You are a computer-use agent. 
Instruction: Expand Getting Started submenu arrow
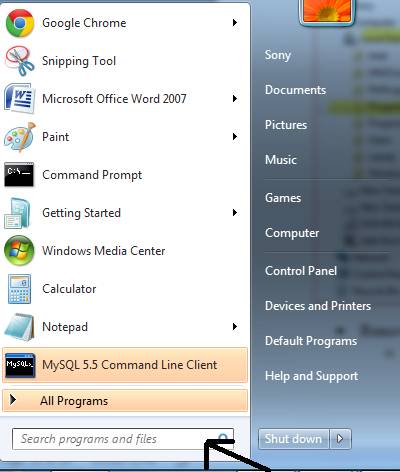235,213
